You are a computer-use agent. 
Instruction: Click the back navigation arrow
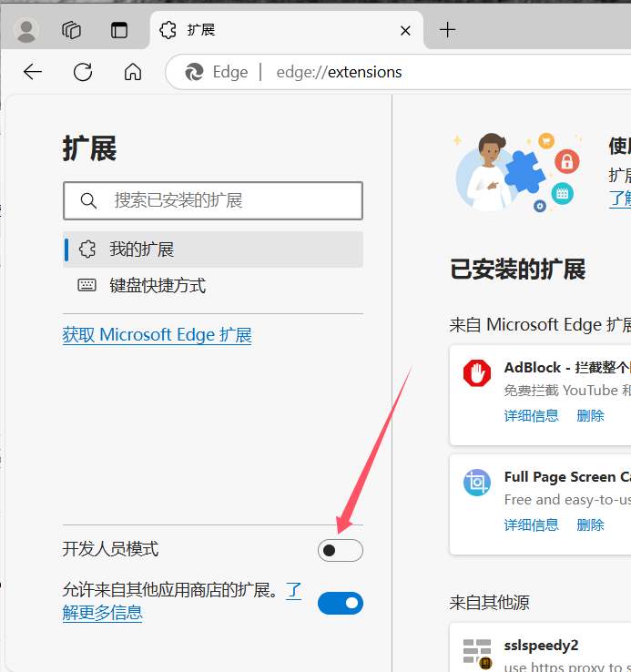(x=34, y=72)
